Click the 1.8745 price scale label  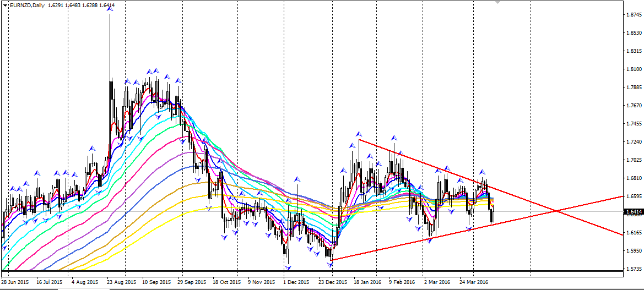pyautogui.click(x=634, y=15)
